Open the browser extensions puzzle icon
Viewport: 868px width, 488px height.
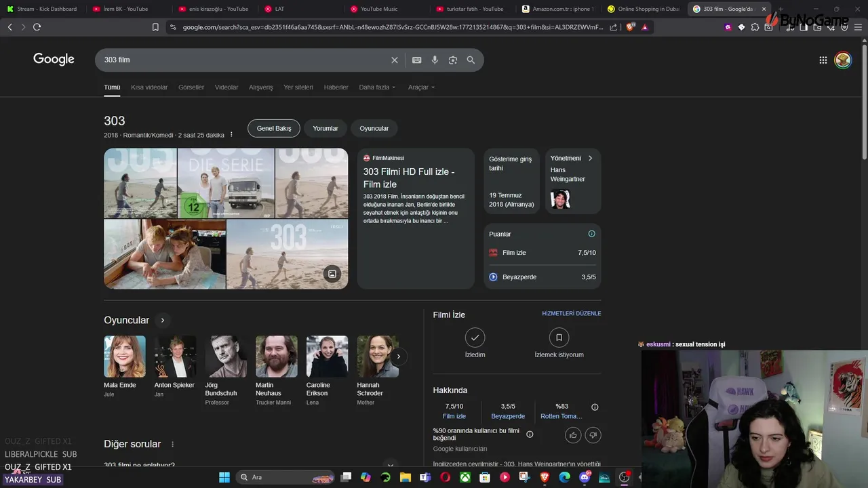[x=755, y=27]
